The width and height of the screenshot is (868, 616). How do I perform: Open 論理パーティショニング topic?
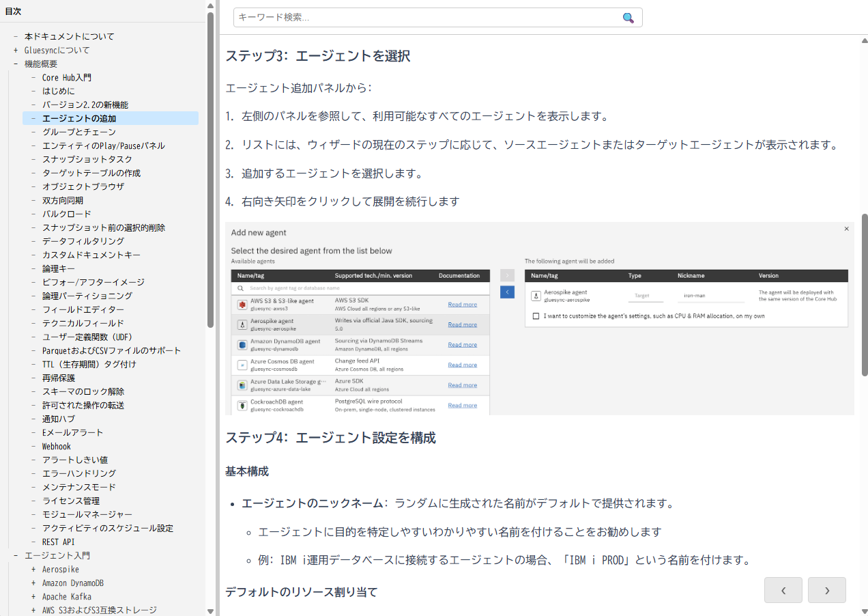click(x=87, y=296)
